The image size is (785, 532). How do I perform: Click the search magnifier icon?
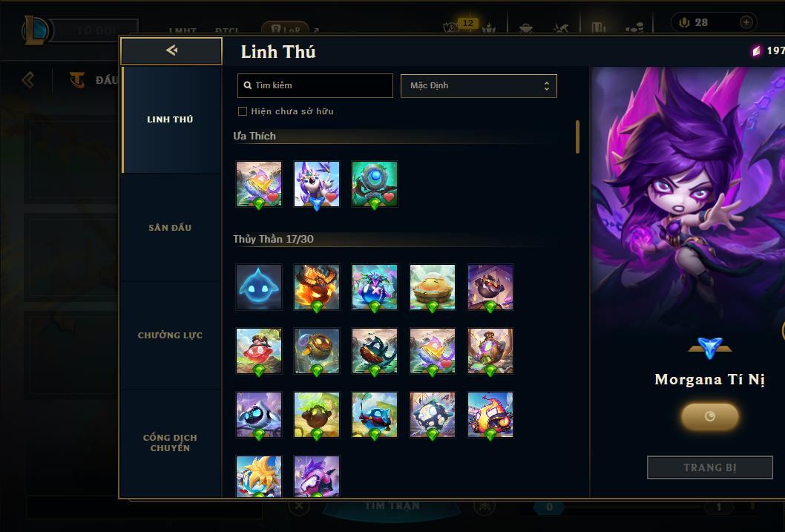(x=247, y=85)
